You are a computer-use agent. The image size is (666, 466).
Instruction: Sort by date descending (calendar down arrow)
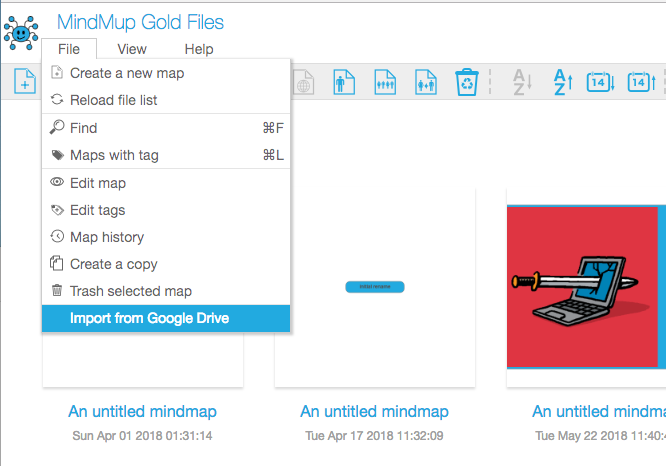click(597, 82)
